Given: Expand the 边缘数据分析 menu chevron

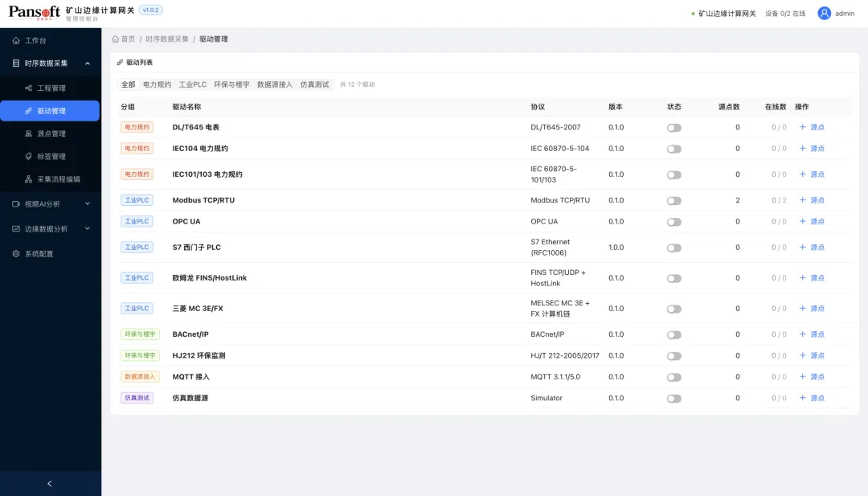Looking at the screenshot, I should (x=88, y=228).
